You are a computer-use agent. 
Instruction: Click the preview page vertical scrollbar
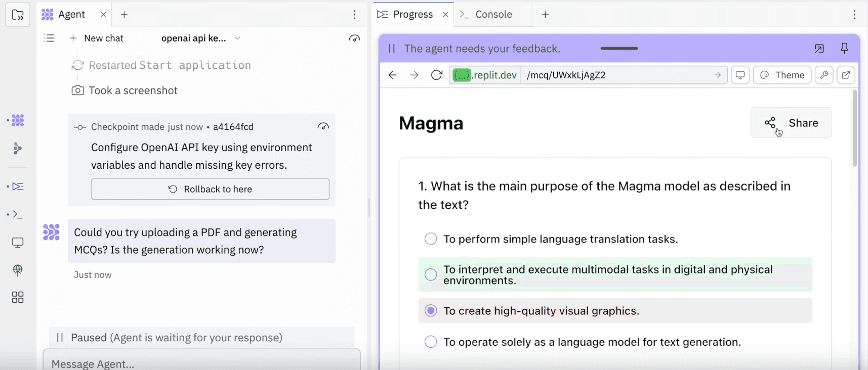point(854,129)
